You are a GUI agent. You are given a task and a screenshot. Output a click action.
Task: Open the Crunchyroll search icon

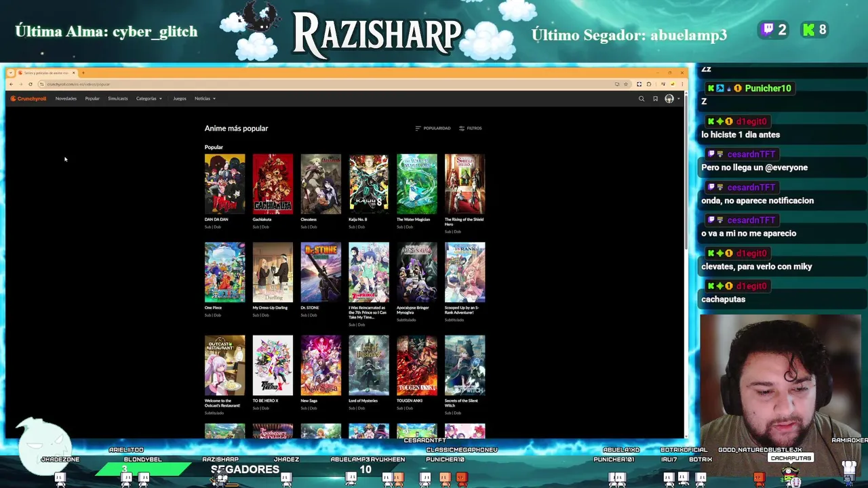click(x=642, y=99)
